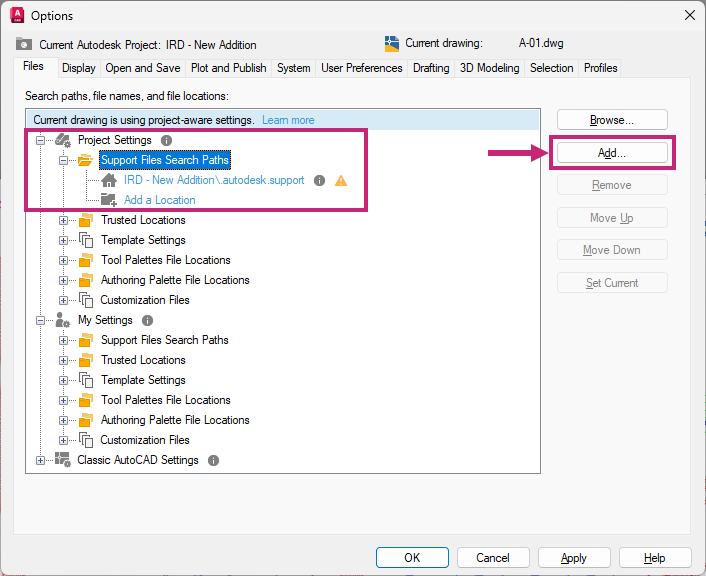Click the Current drawing file icon
Image resolution: width=706 pixels, height=576 pixels.
coord(392,44)
